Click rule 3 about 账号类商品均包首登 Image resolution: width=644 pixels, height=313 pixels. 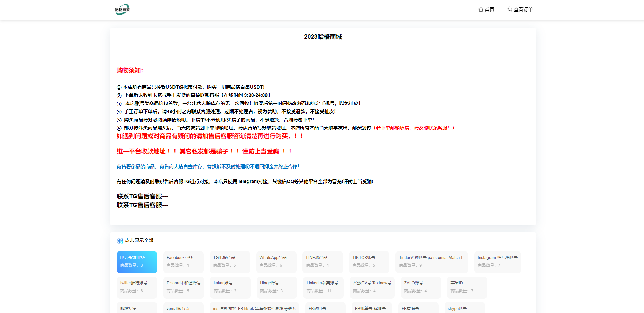click(x=239, y=103)
